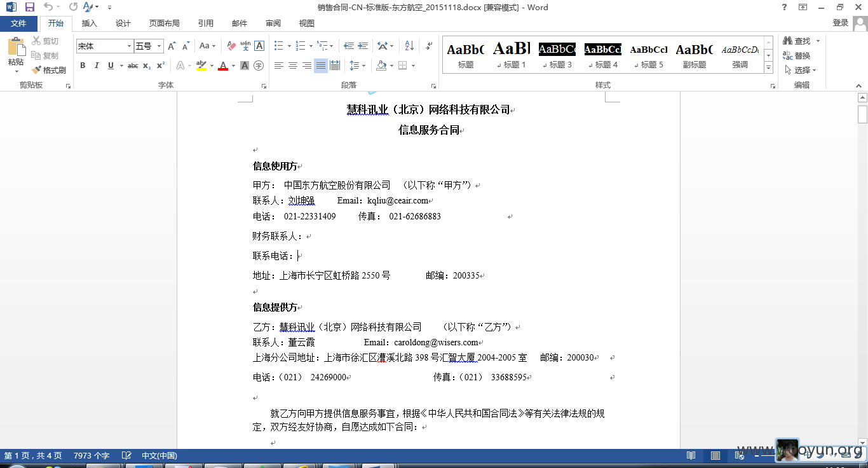Apply paragraph shading paint bucket
Screen dimensions: 868x468
(381, 65)
